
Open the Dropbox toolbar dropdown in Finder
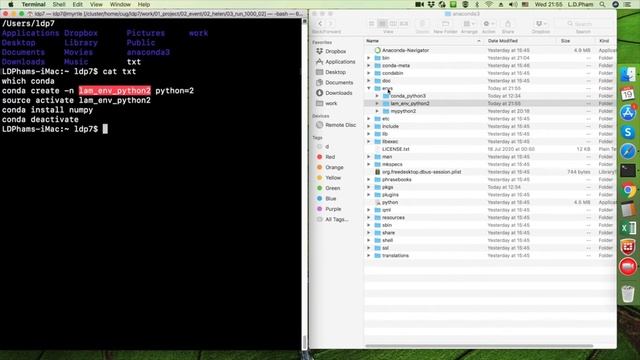(541, 24)
